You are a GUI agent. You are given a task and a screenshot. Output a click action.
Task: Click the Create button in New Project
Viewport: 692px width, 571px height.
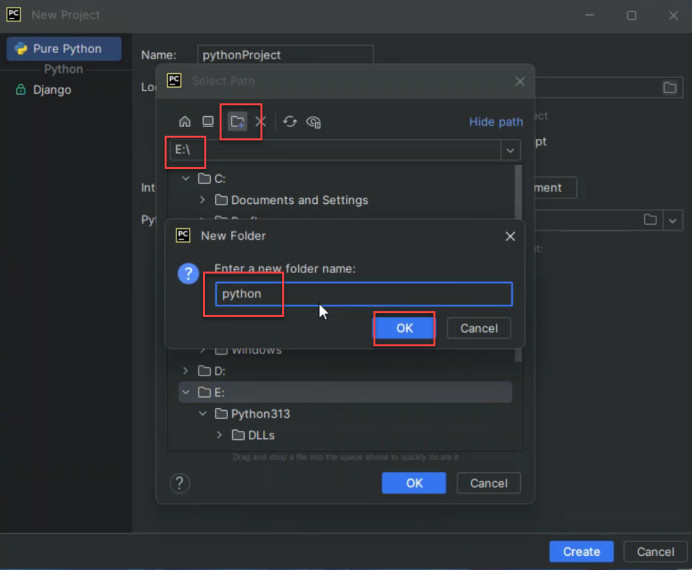click(x=581, y=551)
